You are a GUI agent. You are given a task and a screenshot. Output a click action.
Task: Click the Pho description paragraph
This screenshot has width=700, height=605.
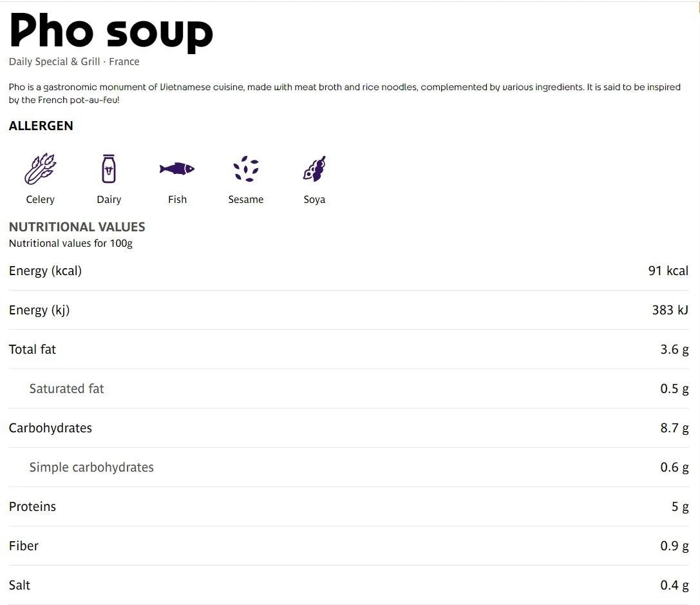[x=345, y=93]
